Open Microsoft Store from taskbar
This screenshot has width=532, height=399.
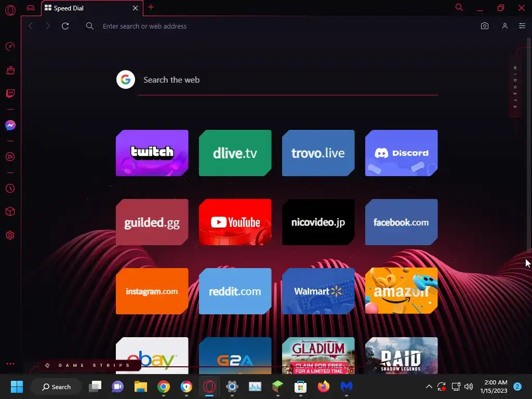300,387
